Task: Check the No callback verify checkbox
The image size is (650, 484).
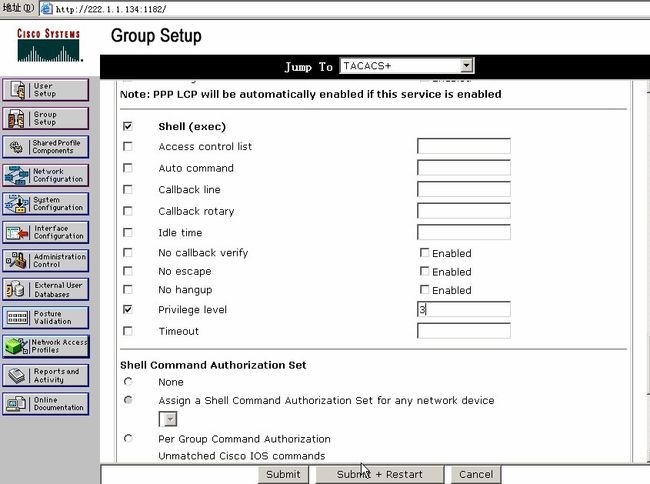Action: tap(128, 252)
